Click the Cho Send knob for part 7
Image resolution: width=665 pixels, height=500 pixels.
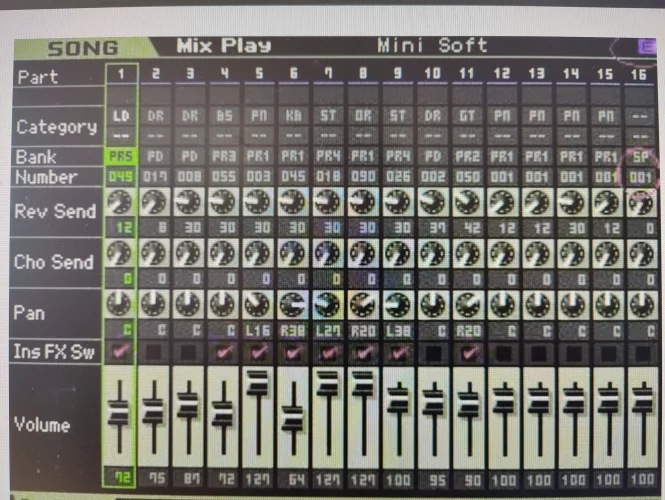pos(327,253)
